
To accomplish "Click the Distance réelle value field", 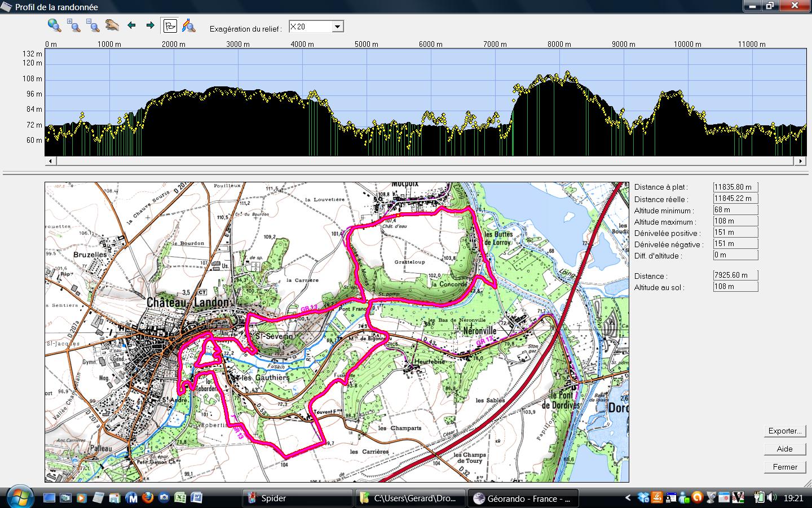I will point(735,199).
